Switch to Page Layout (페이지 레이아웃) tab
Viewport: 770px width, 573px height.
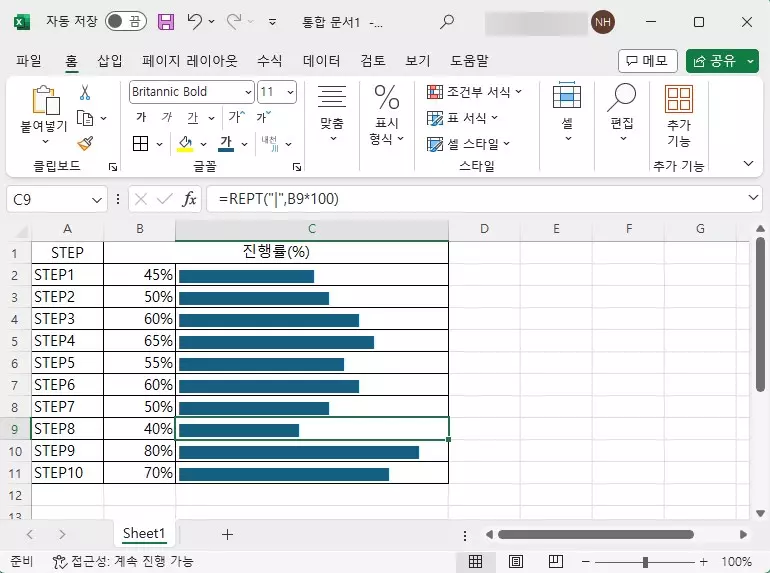pyautogui.click(x=190, y=61)
